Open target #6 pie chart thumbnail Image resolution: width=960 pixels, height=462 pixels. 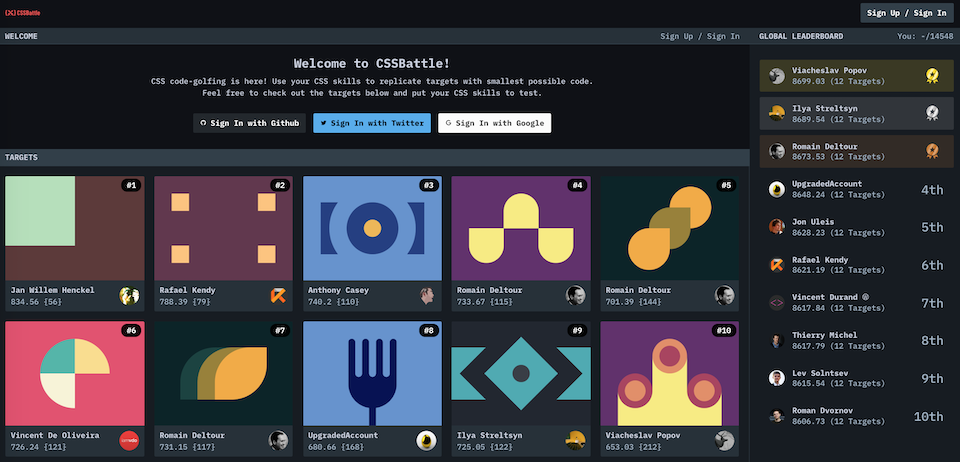tap(75, 373)
